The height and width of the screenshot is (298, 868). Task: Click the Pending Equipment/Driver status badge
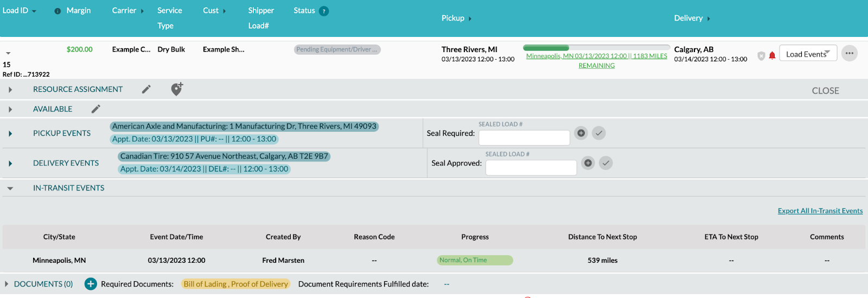[337, 49]
